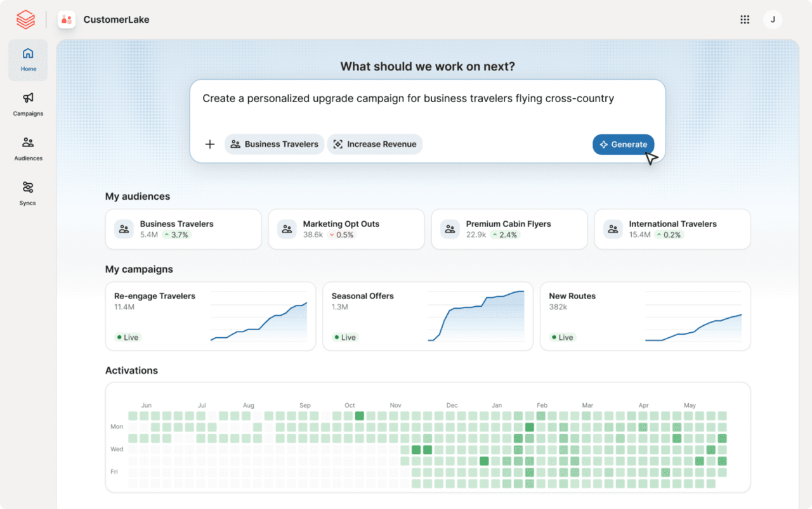This screenshot has width=812, height=509.
Task: Click International Travelers audience icon
Action: tap(613, 229)
